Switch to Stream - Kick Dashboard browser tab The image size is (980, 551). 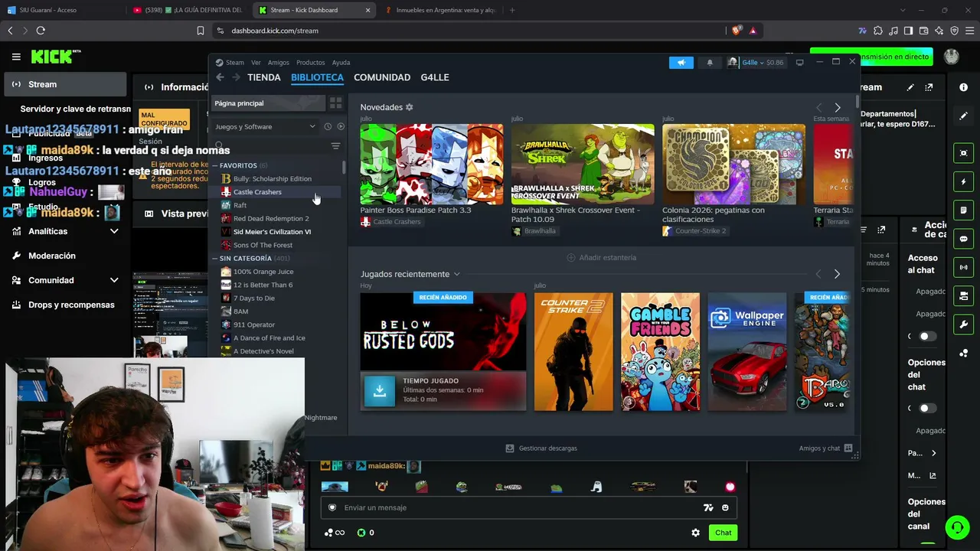coord(313,10)
